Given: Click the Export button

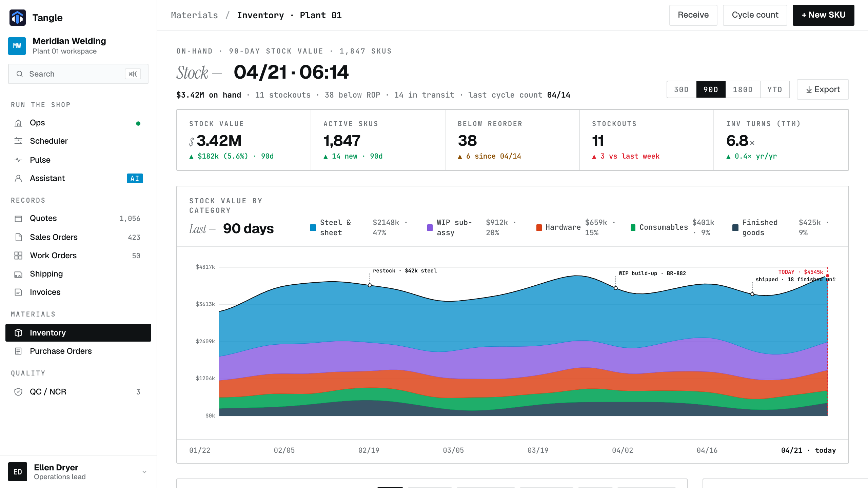Looking at the screenshot, I should point(823,89).
